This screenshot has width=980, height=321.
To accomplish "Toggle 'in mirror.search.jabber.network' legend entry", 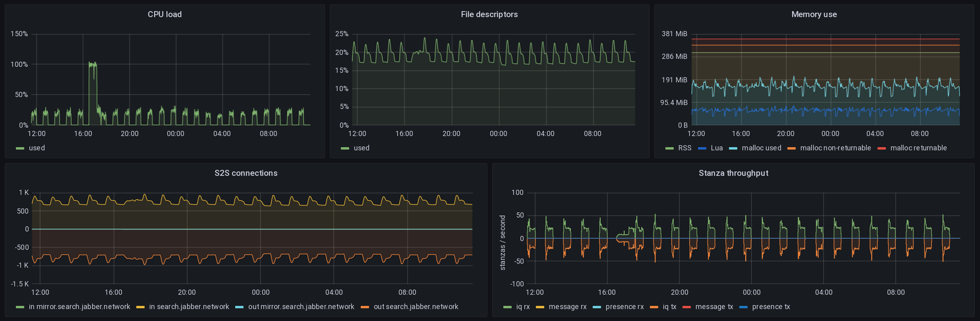I will (79, 307).
